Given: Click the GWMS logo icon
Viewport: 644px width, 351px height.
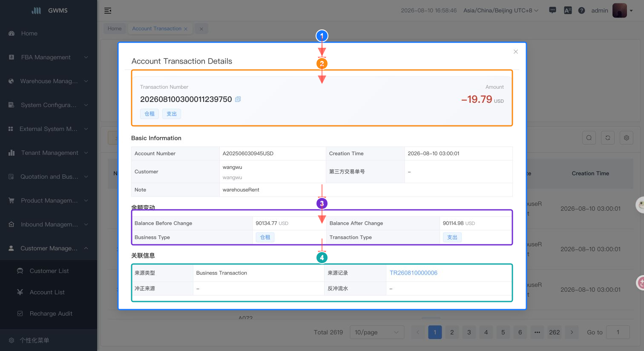Looking at the screenshot, I should (x=37, y=10).
